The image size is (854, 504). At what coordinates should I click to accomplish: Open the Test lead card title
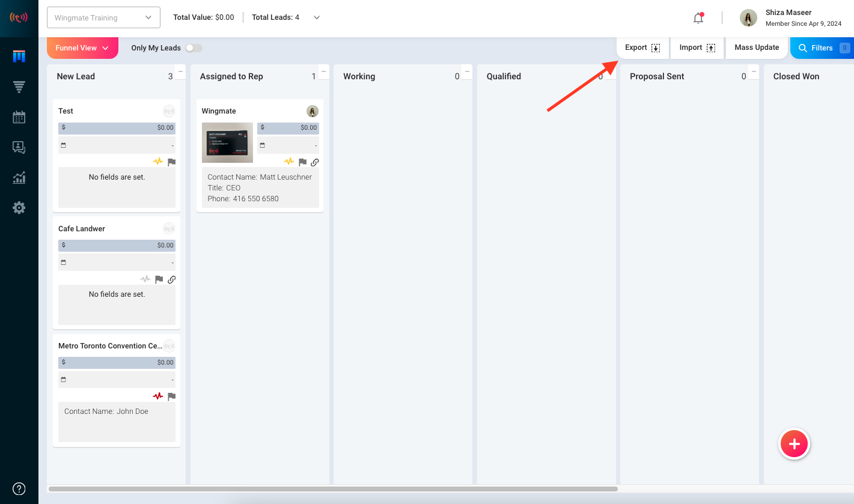(66, 111)
